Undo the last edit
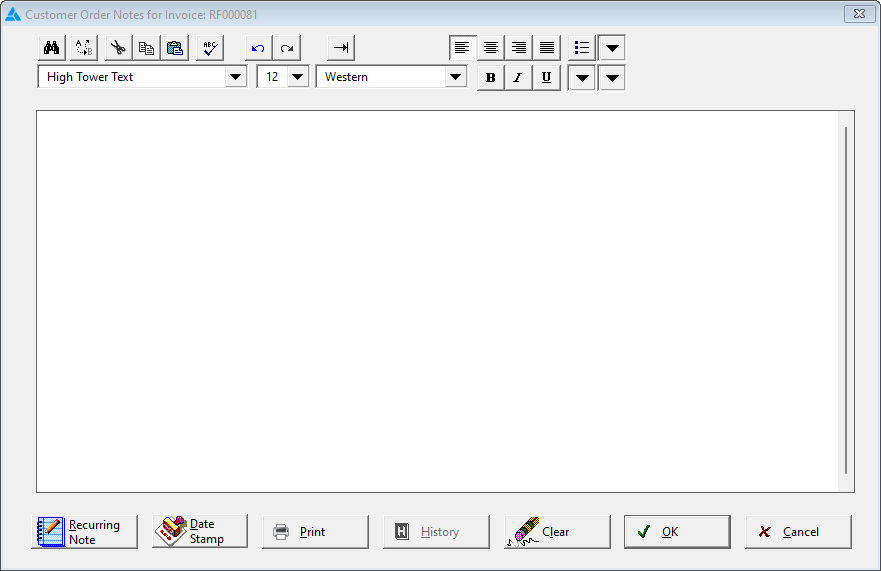The image size is (881, 571). 258,48
